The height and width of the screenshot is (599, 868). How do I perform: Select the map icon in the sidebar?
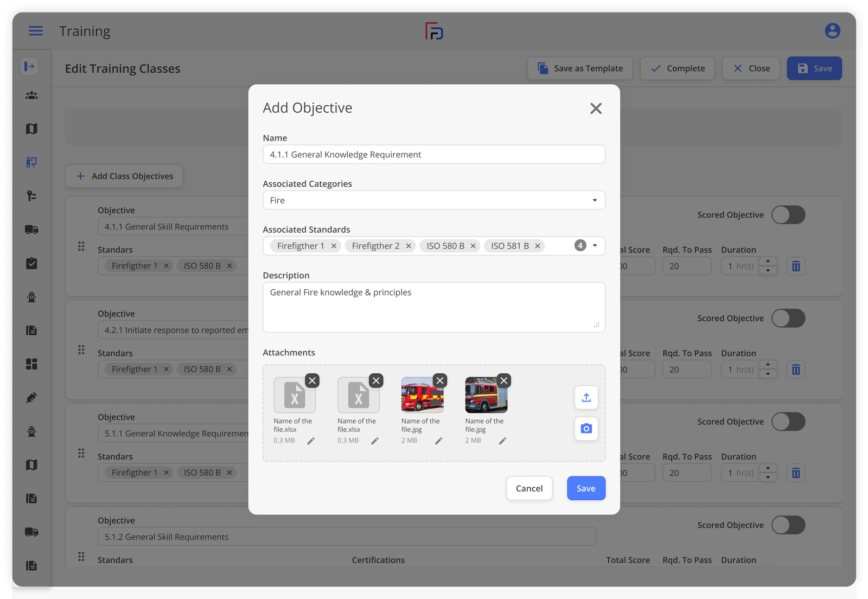pos(31,129)
